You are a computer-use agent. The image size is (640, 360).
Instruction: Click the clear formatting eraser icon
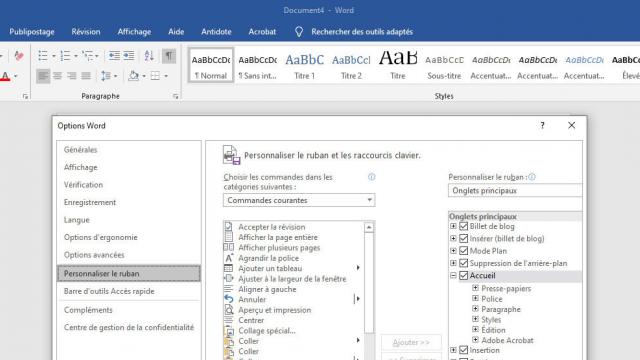pos(19,56)
